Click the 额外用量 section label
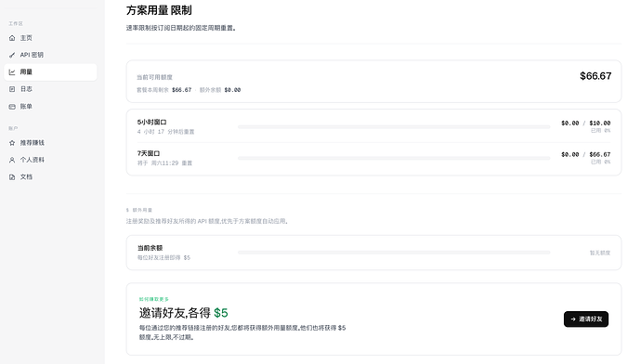The width and height of the screenshot is (641, 364). coord(142,210)
